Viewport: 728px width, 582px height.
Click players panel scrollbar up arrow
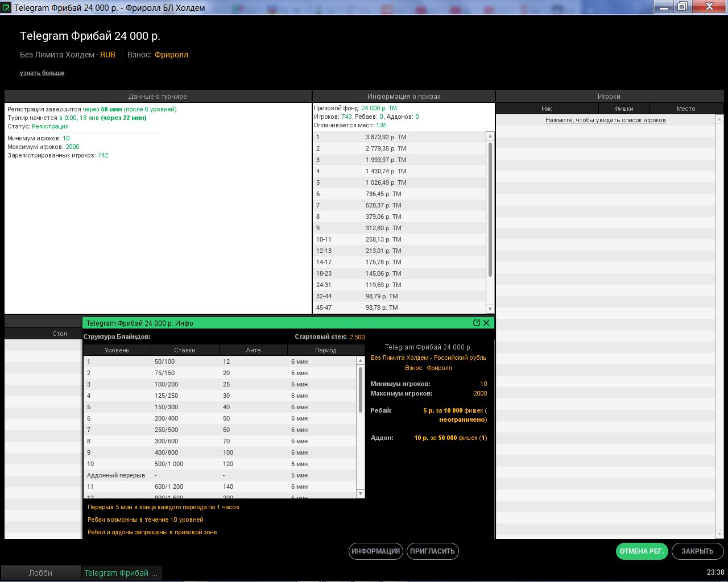point(719,119)
